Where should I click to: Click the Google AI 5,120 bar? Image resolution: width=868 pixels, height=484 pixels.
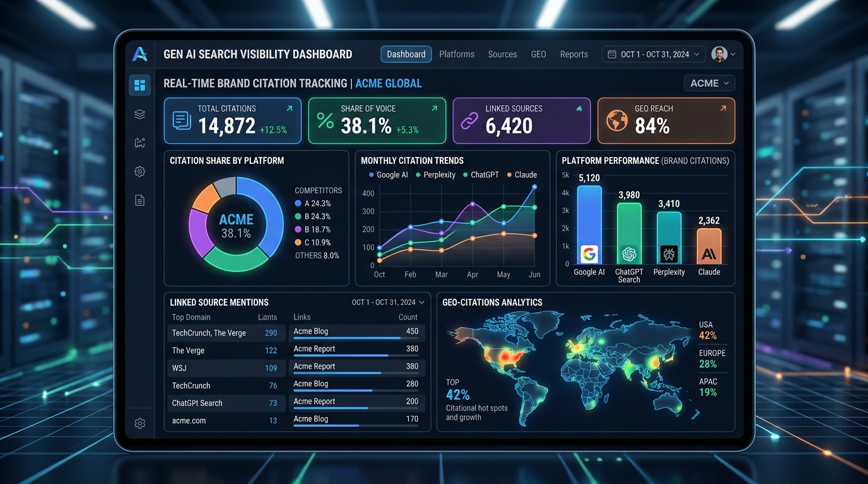pyautogui.click(x=589, y=225)
